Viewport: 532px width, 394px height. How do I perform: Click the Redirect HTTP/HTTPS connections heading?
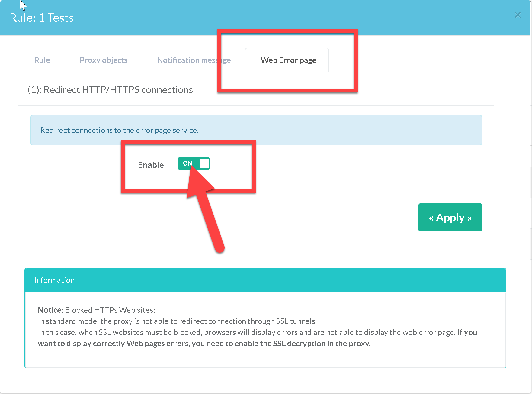coord(110,90)
